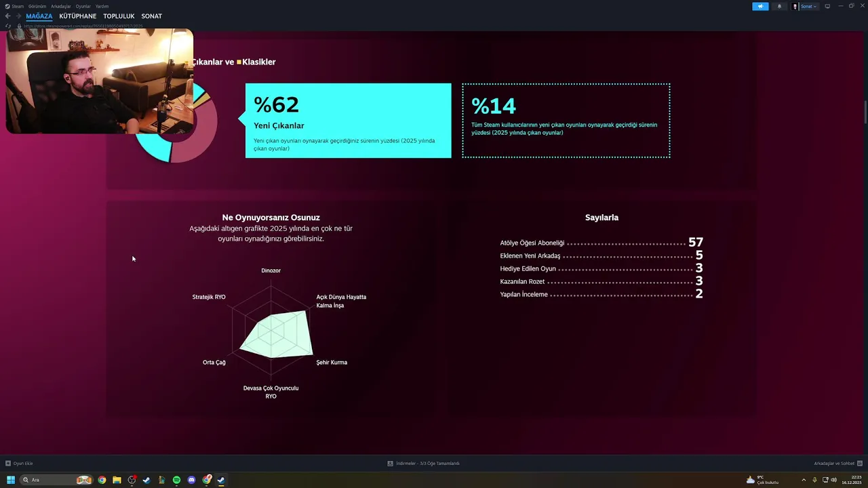Click Açık Dünya Hayatta Kalma İnşa label
This screenshot has width=868, height=488.
(x=341, y=301)
